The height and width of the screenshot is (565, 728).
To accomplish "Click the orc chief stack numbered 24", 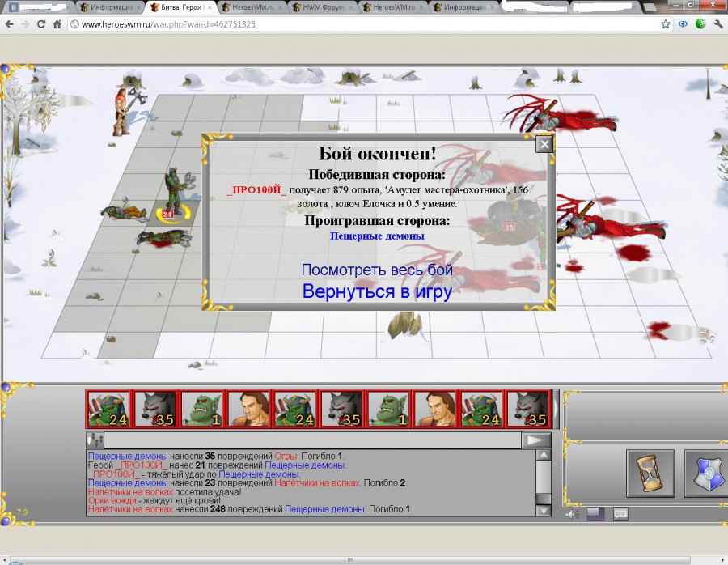I will pos(179,194).
